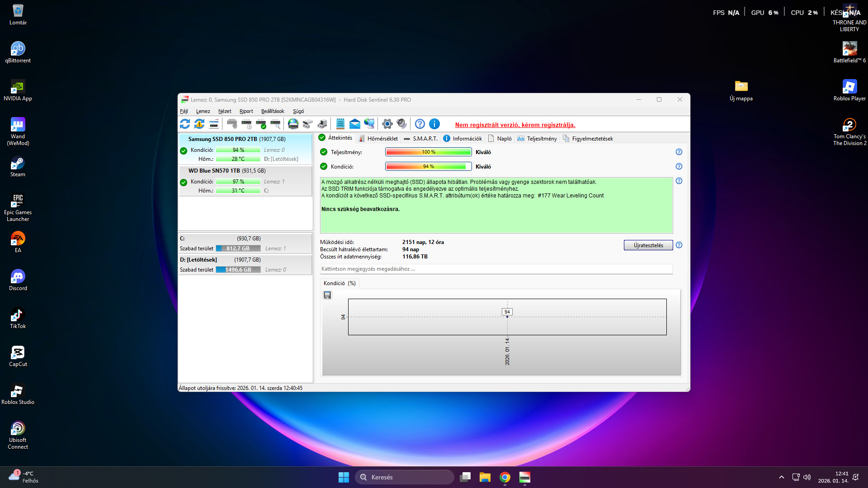Click the blue Refresh disk status icon

185,124
